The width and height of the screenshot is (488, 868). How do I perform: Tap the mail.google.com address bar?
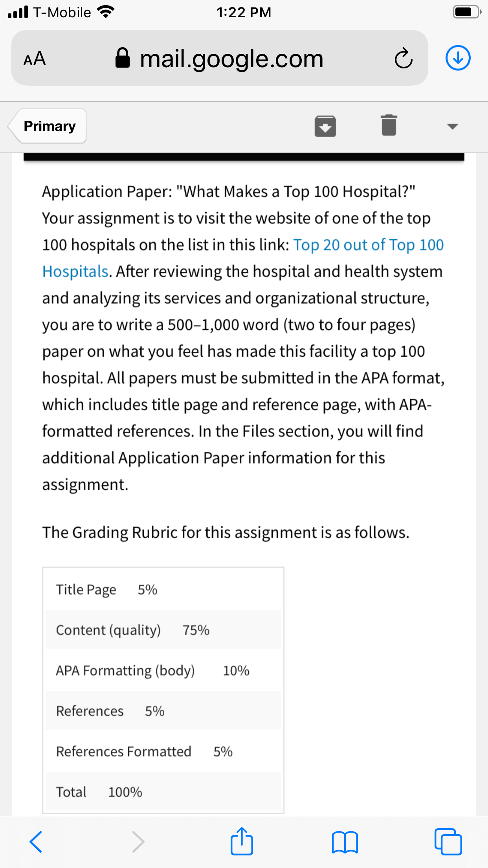(x=219, y=58)
